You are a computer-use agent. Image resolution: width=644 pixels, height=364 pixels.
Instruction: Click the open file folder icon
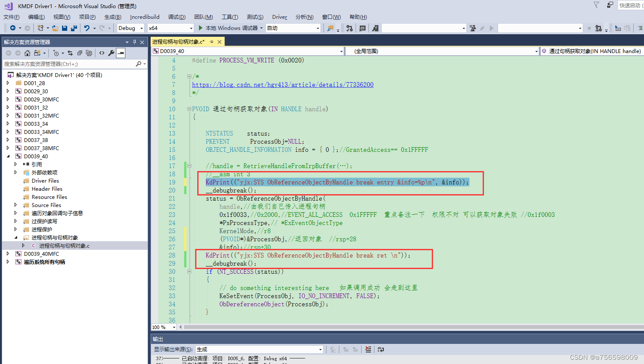point(55,28)
